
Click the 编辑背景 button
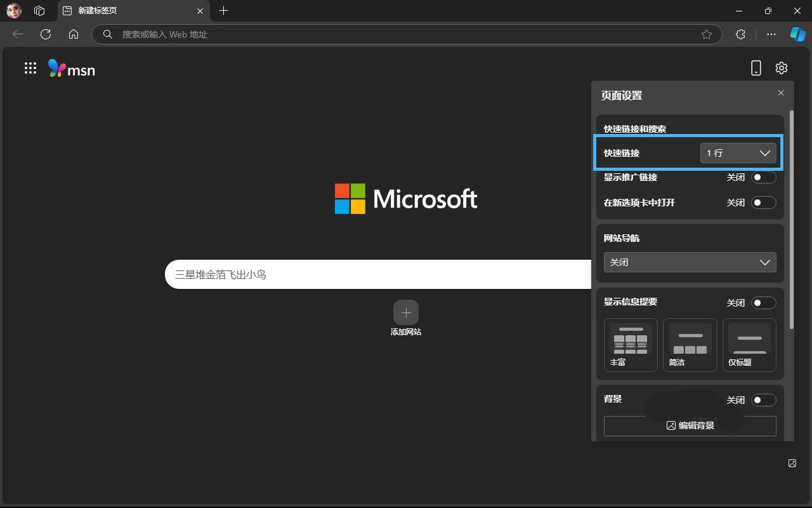point(690,426)
